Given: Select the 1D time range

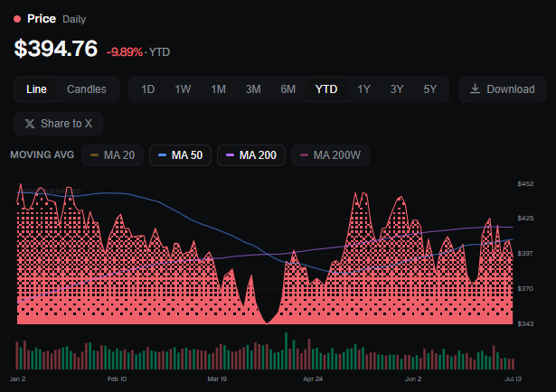Looking at the screenshot, I should (148, 89).
